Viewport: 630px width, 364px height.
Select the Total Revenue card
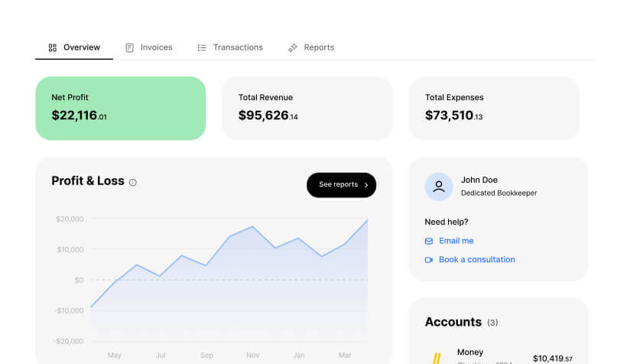(x=307, y=108)
